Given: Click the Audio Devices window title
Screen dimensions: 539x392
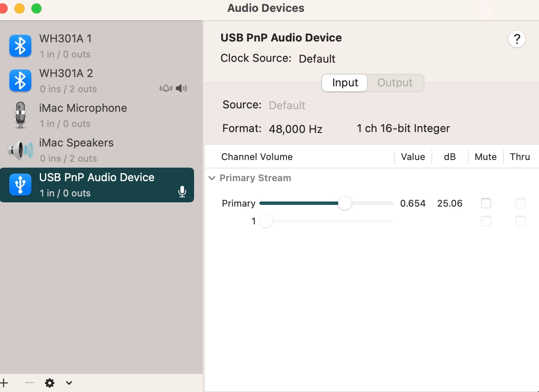Looking at the screenshot, I should click(266, 8).
